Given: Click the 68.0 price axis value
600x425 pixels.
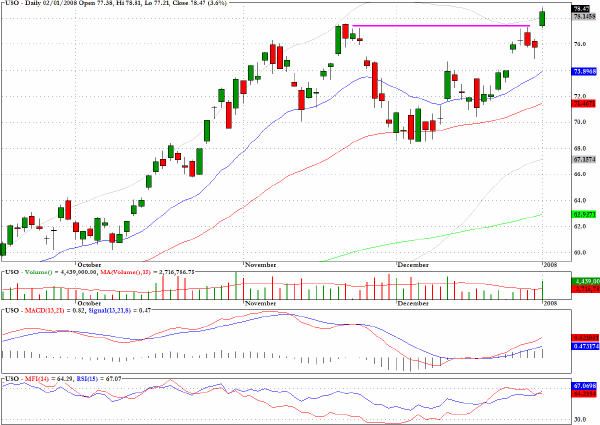Looking at the screenshot, I should click(580, 148).
